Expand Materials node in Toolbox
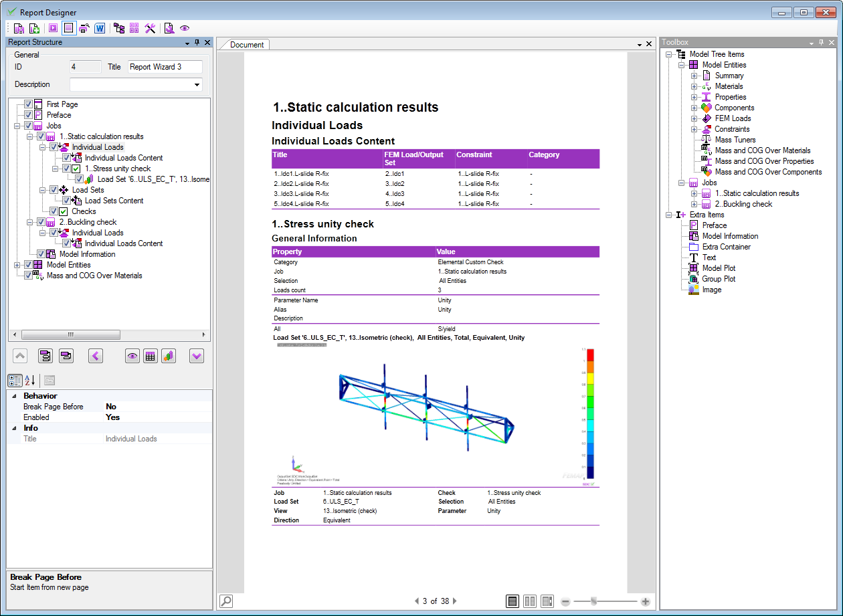The width and height of the screenshot is (843, 616). click(694, 86)
